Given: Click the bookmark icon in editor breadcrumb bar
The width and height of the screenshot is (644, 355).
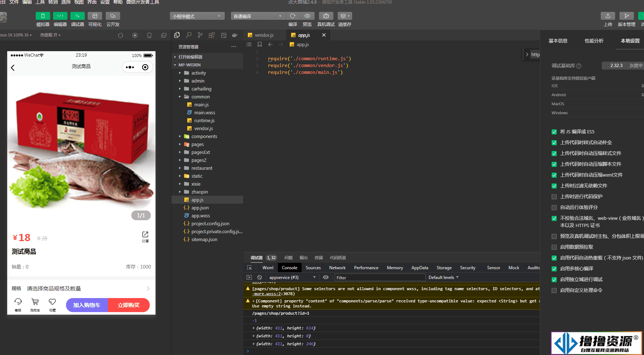Looking at the screenshot, I should click(x=259, y=44).
